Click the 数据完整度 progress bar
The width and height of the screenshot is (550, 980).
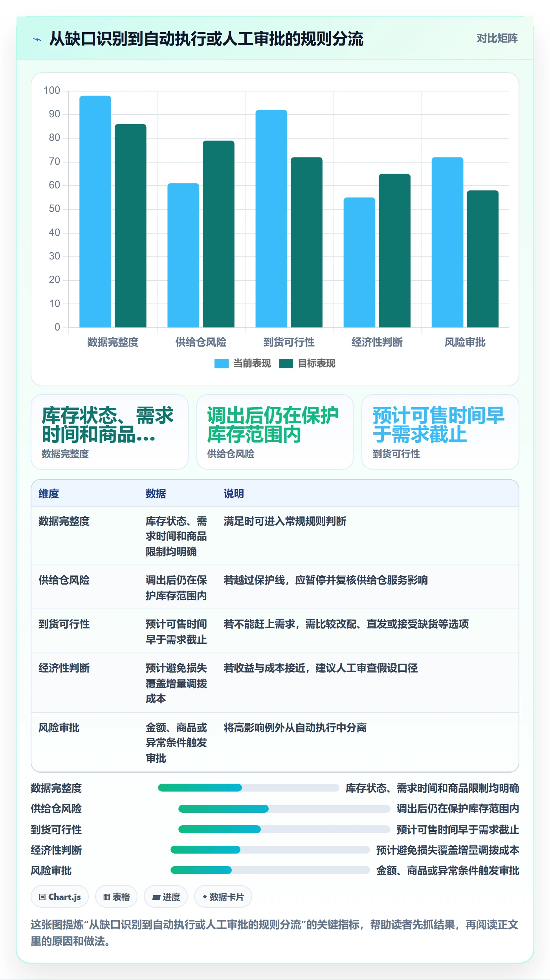pyautogui.click(x=248, y=788)
